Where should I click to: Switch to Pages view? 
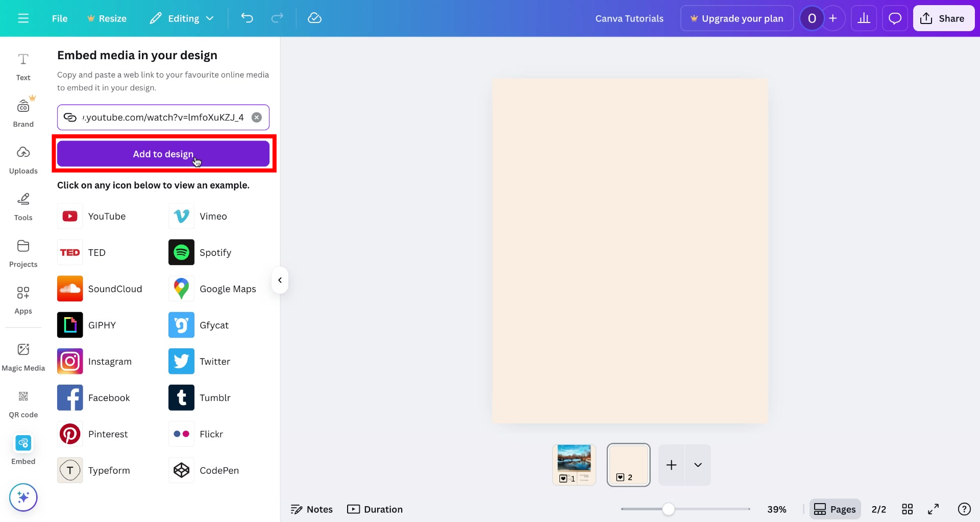[x=835, y=509]
